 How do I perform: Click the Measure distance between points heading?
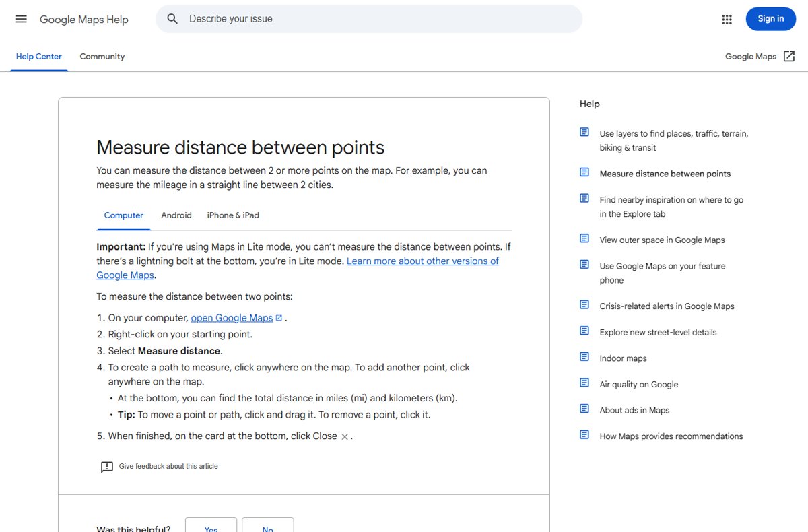[x=240, y=147]
